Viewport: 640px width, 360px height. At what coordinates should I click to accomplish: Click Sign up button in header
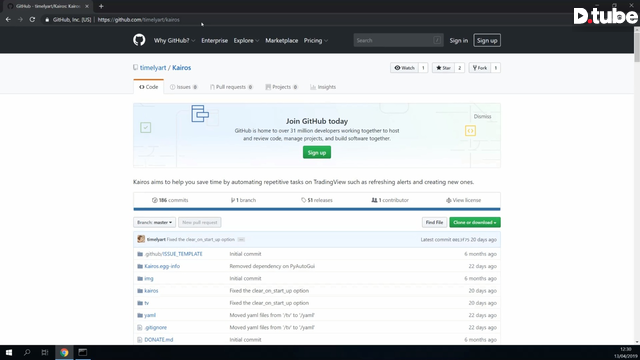[487, 40]
